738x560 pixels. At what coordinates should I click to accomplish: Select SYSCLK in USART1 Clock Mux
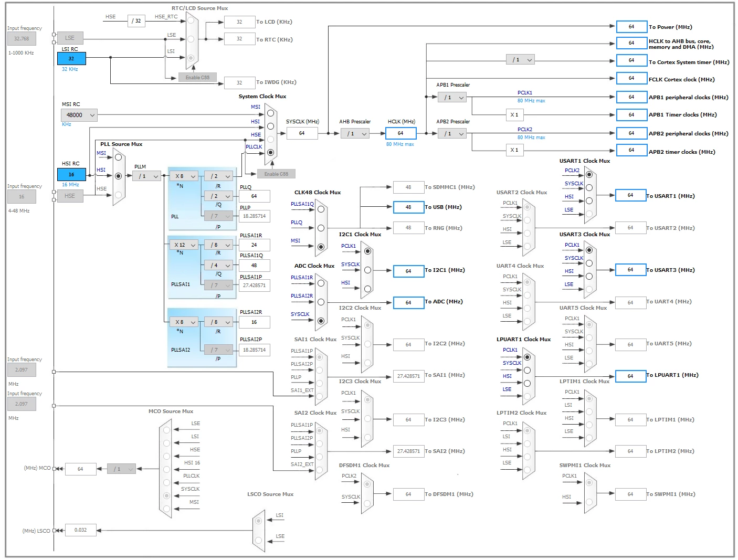point(589,187)
